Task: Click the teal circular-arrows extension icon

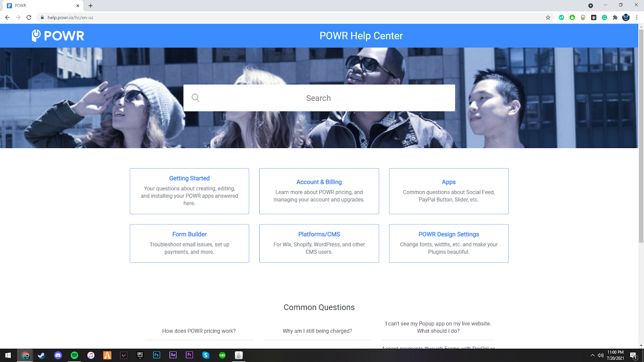Action: 561,17
